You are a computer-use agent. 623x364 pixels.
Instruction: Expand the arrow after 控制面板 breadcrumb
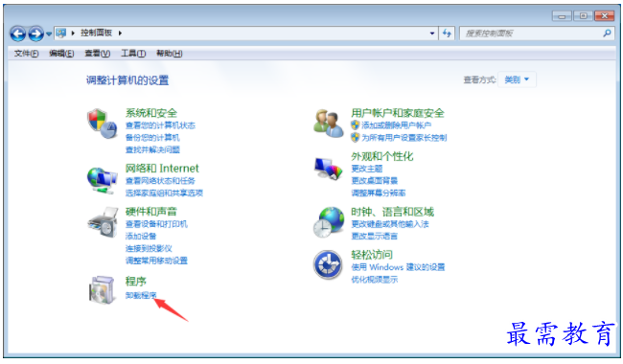[120, 33]
